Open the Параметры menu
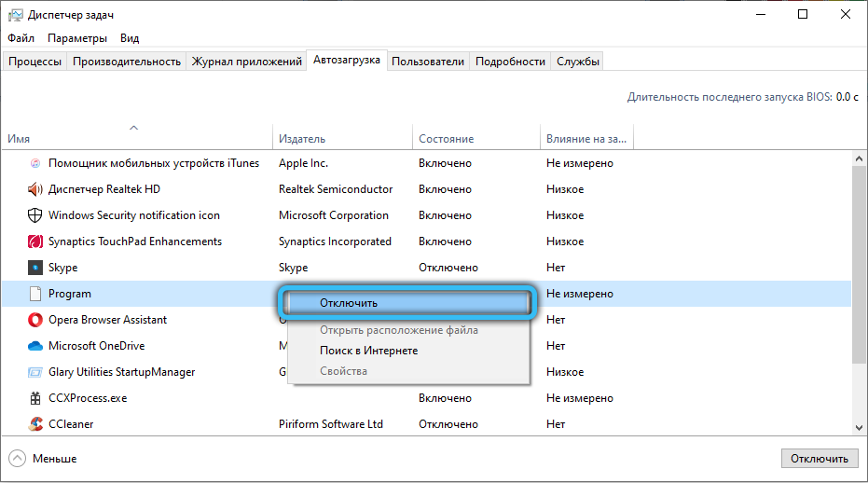868x483 pixels. click(77, 38)
